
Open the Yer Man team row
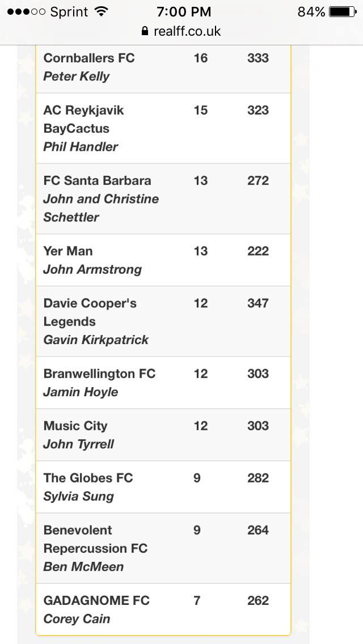point(163,260)
